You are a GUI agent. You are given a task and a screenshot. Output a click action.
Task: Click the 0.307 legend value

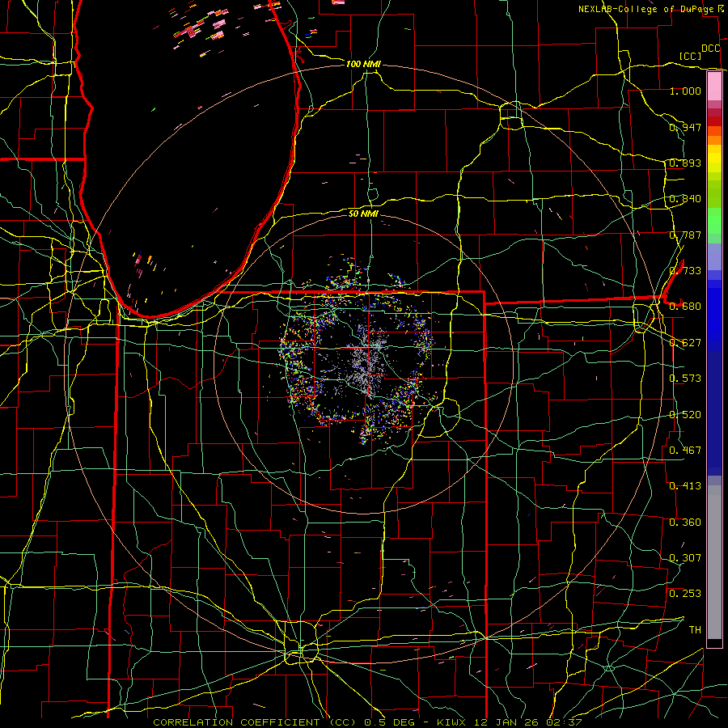tap(685, 558)
